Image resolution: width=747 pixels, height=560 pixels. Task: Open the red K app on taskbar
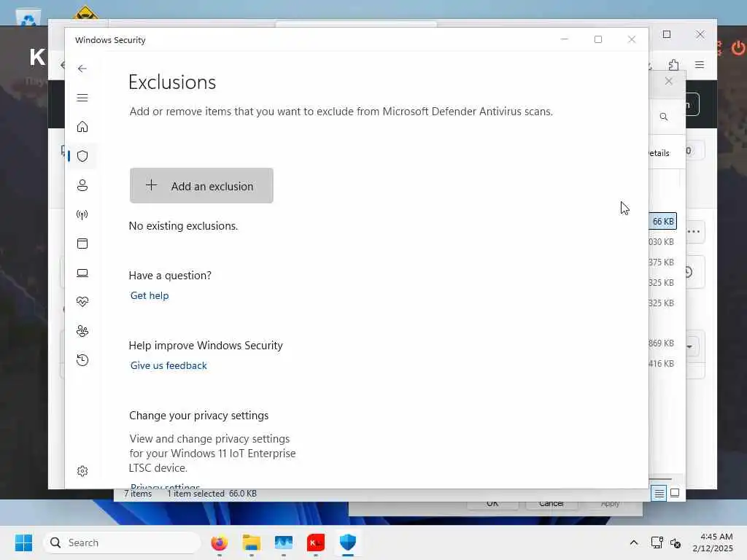pos(315,542)
